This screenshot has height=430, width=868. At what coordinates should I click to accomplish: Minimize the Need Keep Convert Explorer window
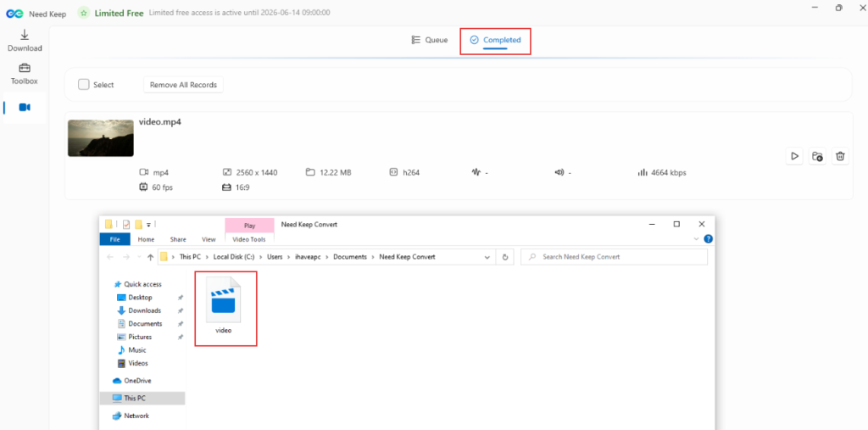(652, 225)
